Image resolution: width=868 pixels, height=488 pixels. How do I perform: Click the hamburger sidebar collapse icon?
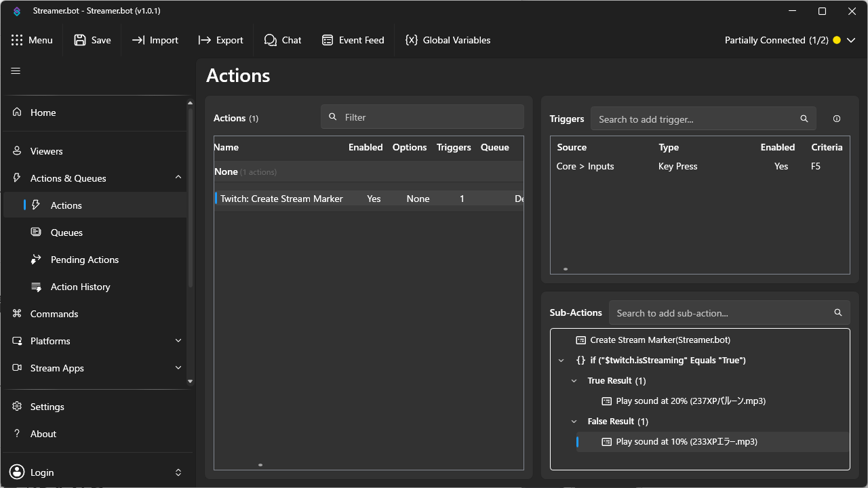[x=16, y=70]
